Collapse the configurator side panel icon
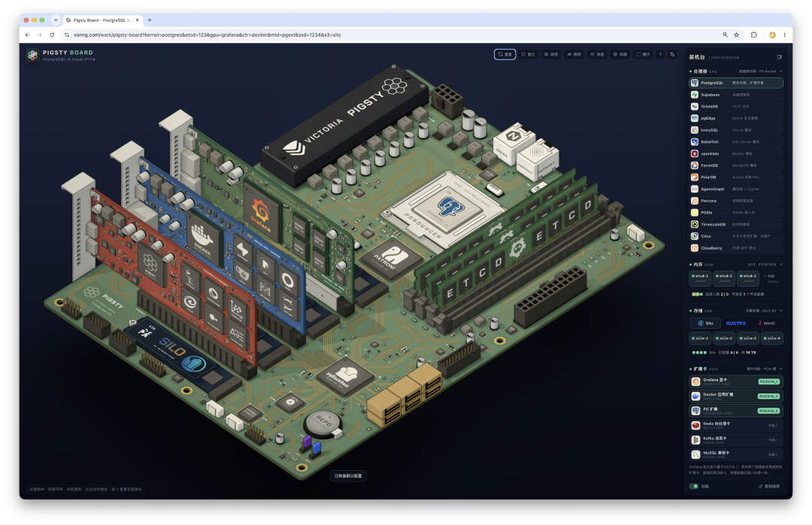Viewport: 812px width, 525px height. tap(779, 57)
